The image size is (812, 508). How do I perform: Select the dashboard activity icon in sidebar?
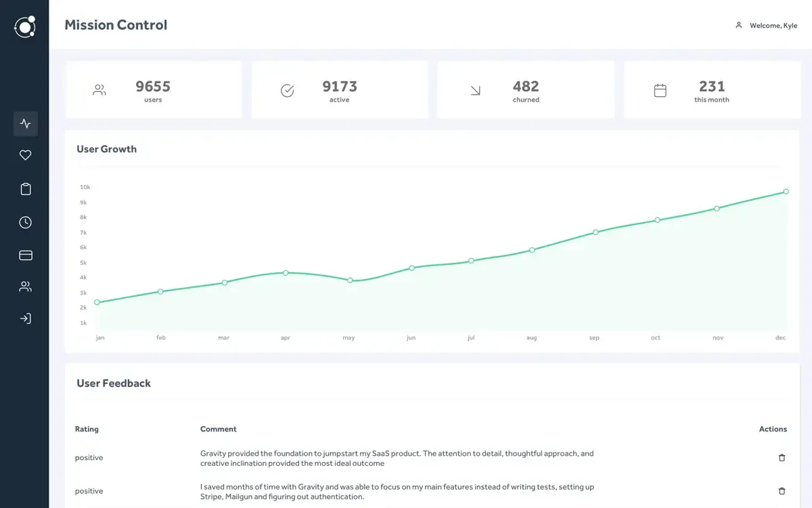click(25, 124)
